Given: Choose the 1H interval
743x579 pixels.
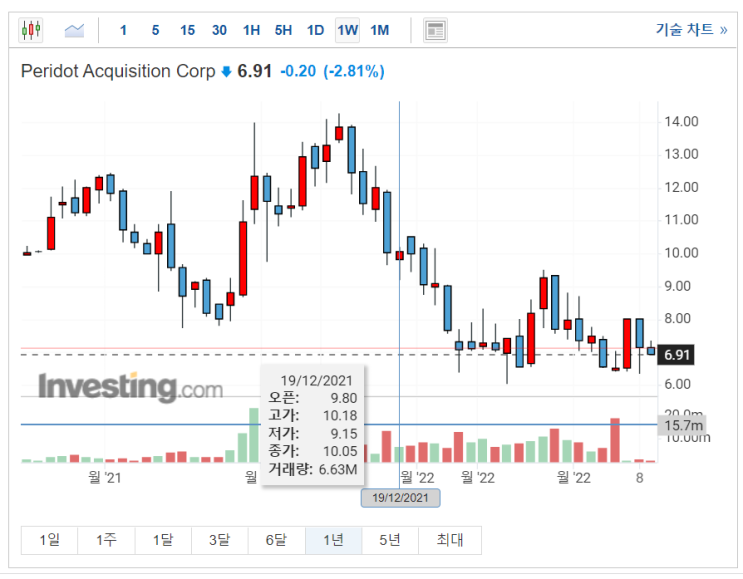Looking at the screenshot, I should 251,30.
